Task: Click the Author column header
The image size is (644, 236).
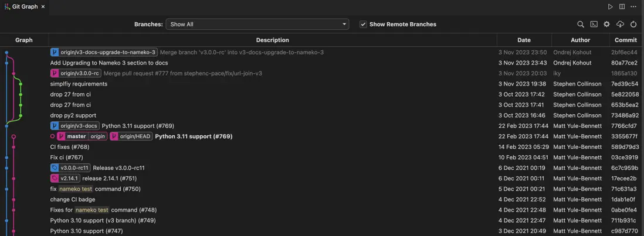Action: [580, 40]
